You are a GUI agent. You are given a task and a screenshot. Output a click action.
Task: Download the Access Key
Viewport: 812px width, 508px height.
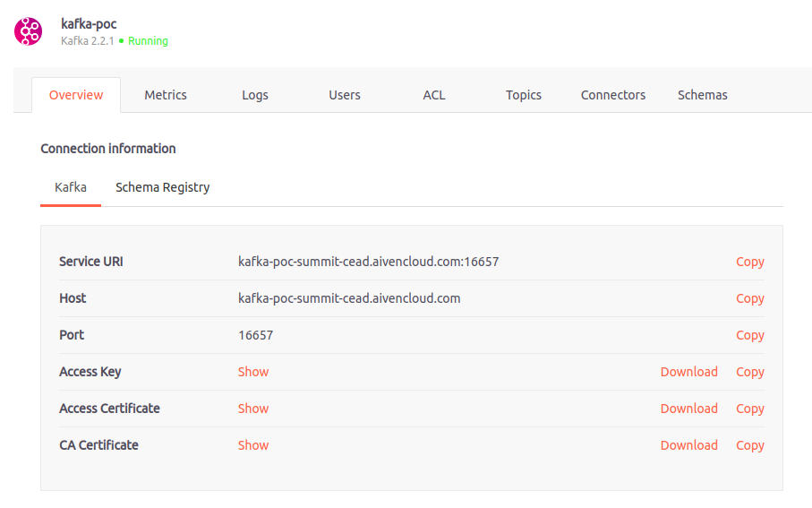click(x=688, y=372)
